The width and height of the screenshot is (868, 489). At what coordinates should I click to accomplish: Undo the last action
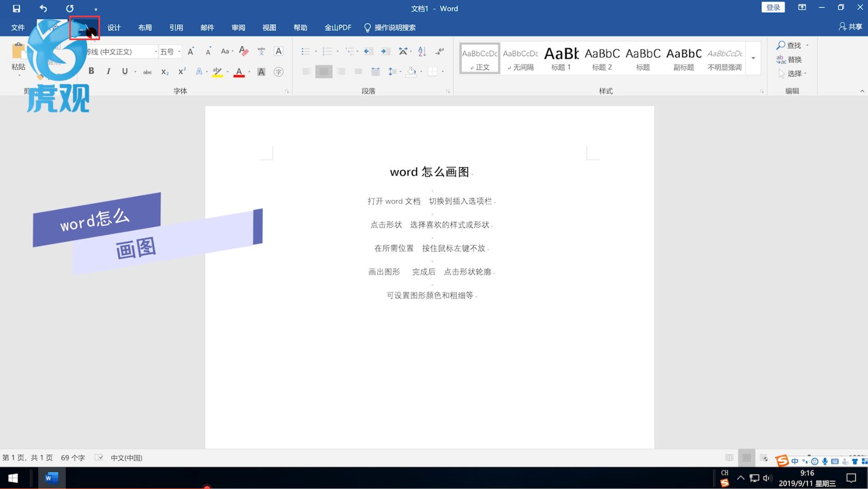click(x=43, y=8)
